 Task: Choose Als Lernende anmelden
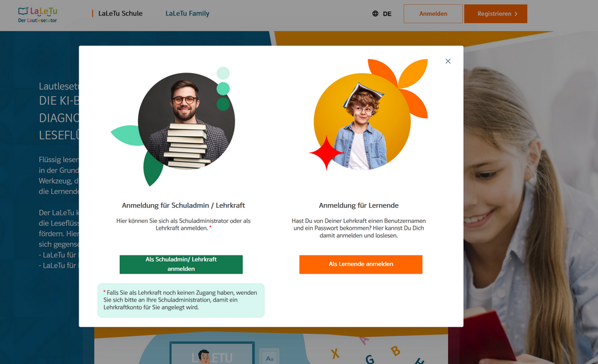361,264
